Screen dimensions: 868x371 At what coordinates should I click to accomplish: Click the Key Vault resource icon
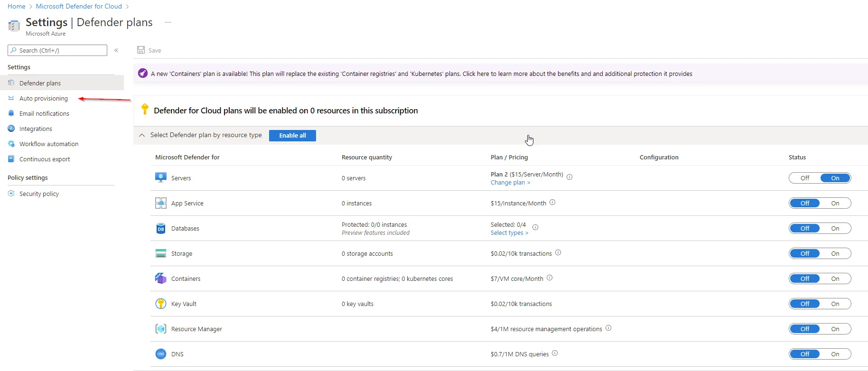coord(161,304)
